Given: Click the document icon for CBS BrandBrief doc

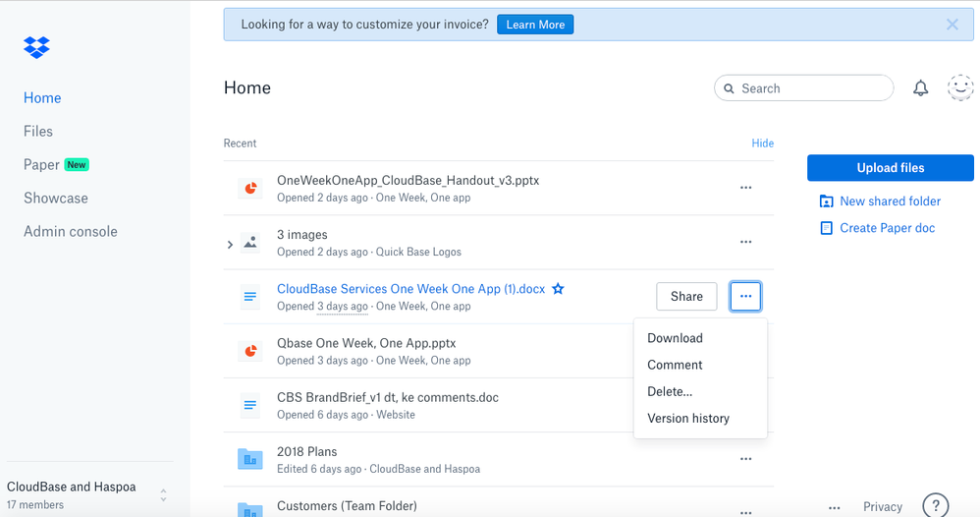Looking at the screenshot, I should 250,406.
